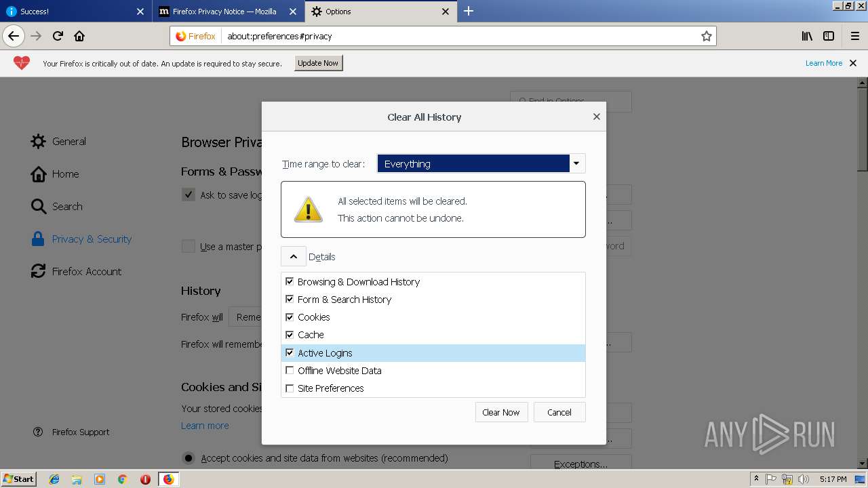Viewport: 868px width, 488px height.
Task: Go to the Firefox home page icon
Action: tap(79, 36)
